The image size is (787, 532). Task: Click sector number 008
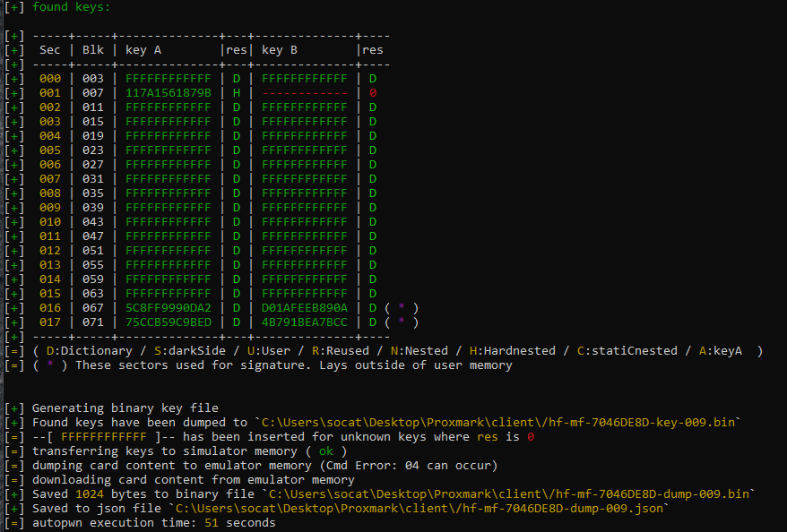50,193
